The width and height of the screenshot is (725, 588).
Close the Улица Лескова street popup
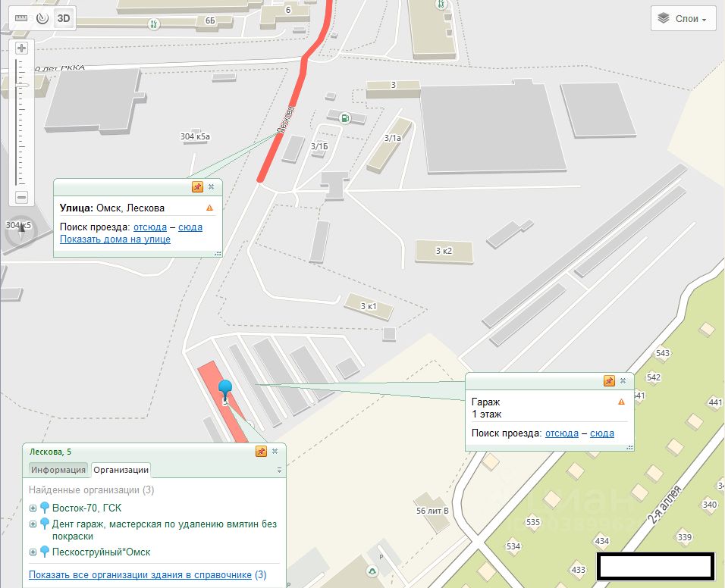click(212, 186)
